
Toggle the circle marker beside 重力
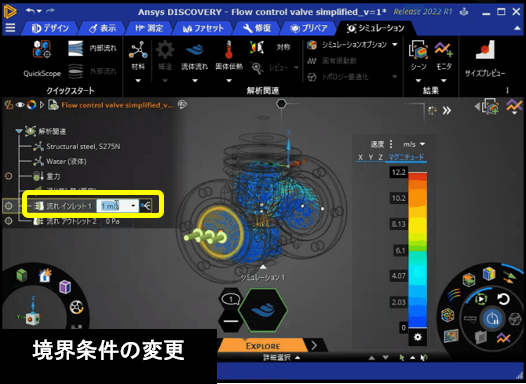pyautogui.click(x=8, y=176)
